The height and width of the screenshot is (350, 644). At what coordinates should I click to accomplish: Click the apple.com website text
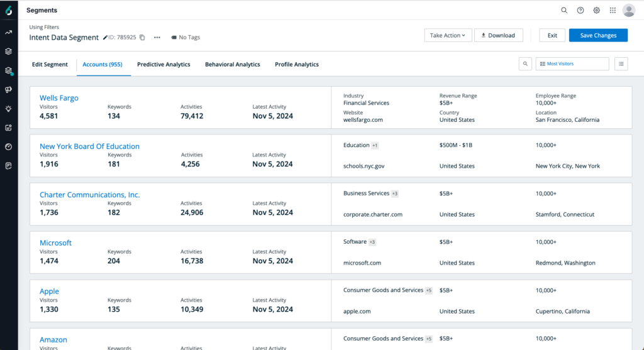(x=357, y=312)
